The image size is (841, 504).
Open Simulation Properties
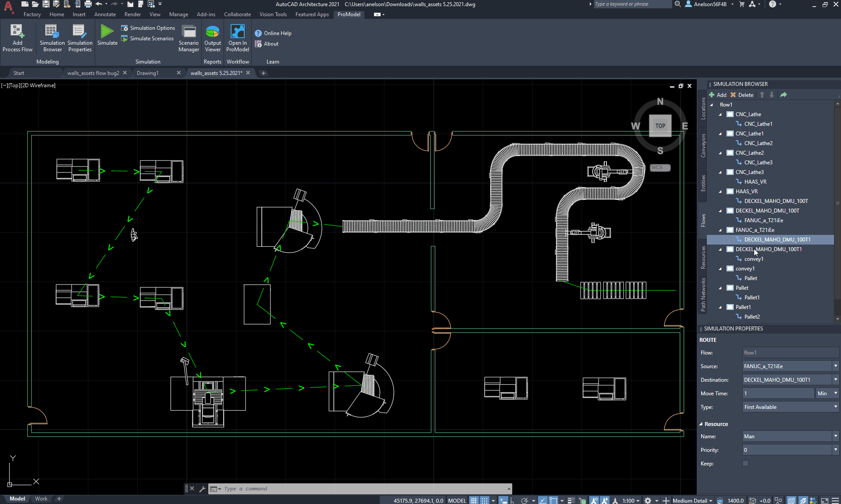[79, 37]
